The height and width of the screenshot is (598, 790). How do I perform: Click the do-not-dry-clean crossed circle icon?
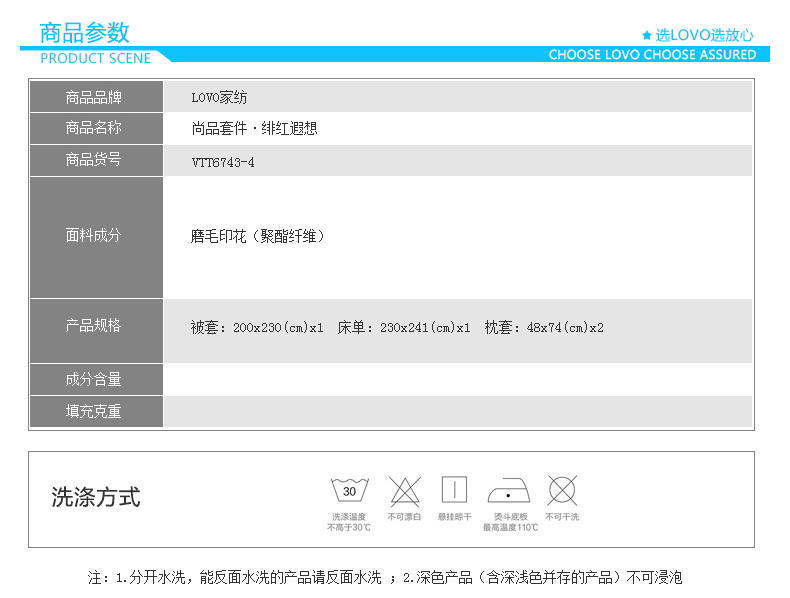(562, 490)
